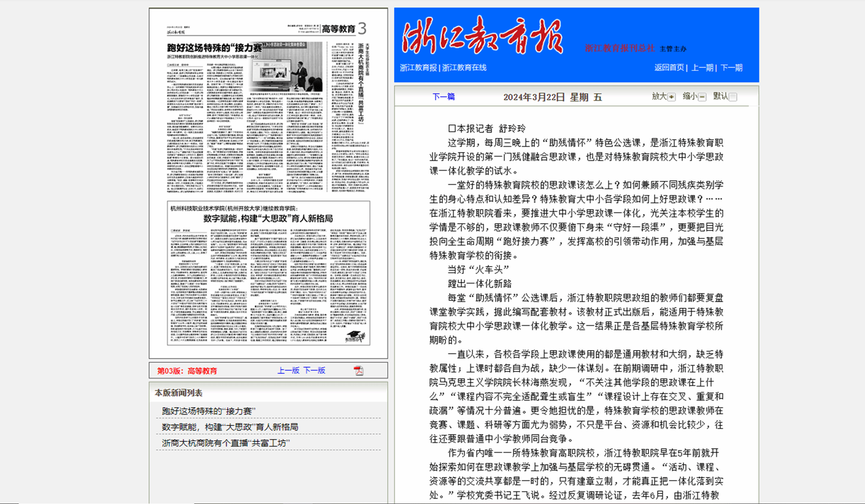Open 数字赋能，构建"大思政"育人新格局 in the news list

pyautogui.click(x=230, y=427)
